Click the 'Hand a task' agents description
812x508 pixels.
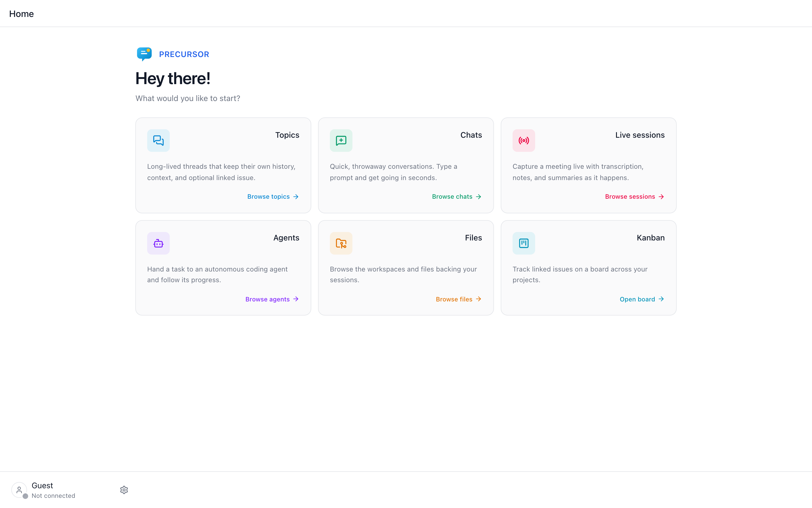[x=217, y=275]
